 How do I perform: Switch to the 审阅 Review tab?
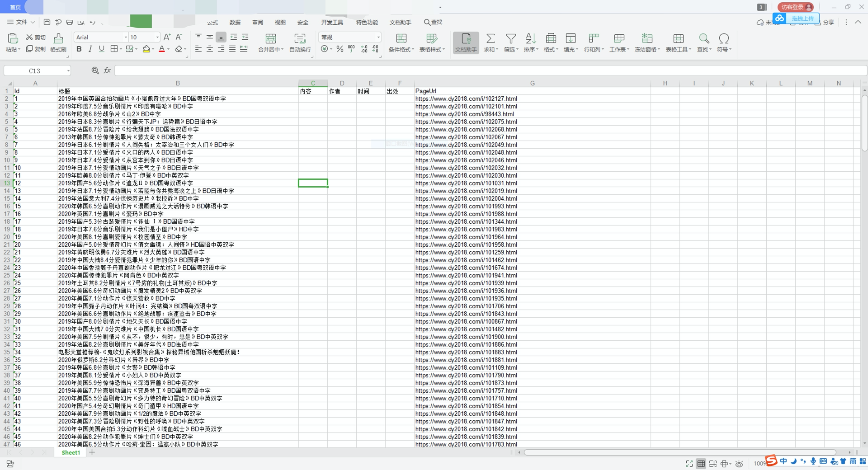[258, 23]
